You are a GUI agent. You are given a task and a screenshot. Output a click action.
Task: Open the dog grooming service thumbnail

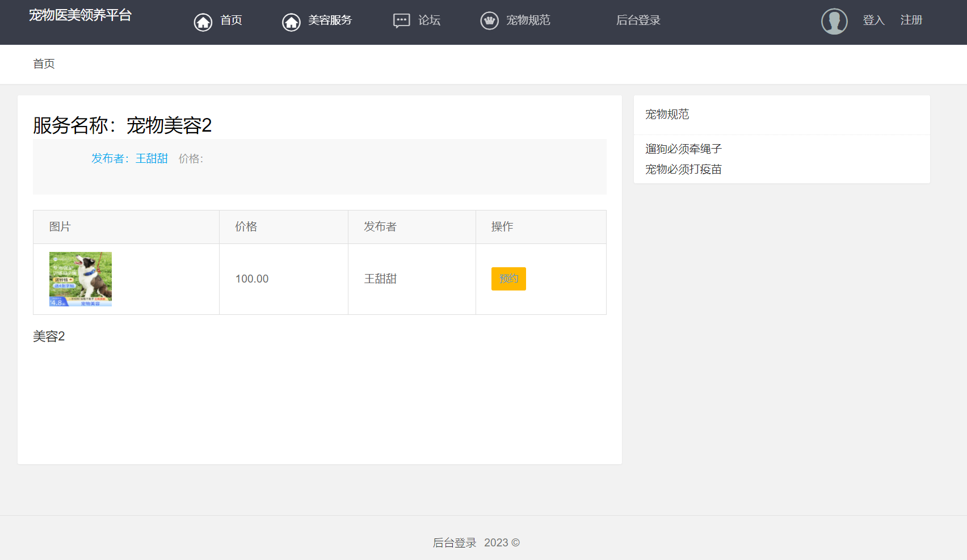click(x=81, y=279)
